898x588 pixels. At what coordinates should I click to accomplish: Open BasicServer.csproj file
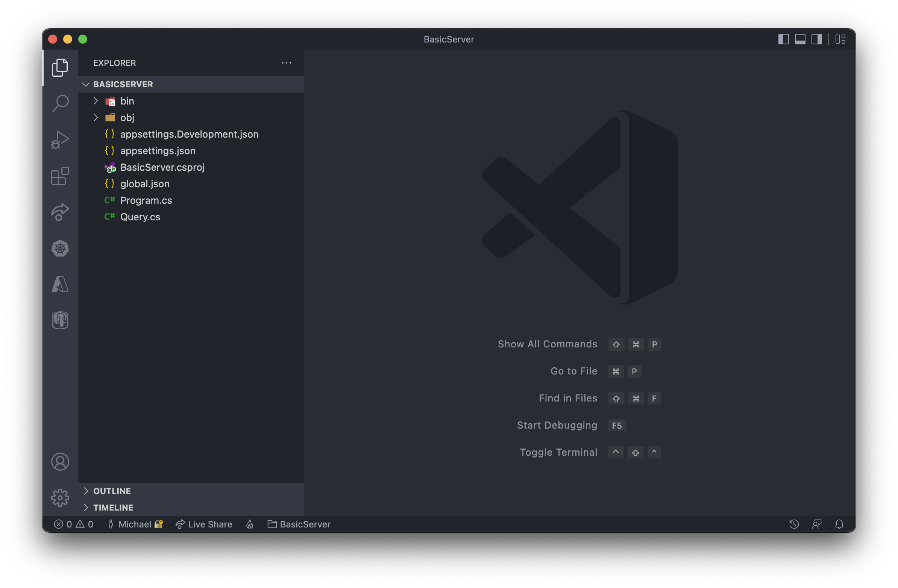(x=191, y=167)
